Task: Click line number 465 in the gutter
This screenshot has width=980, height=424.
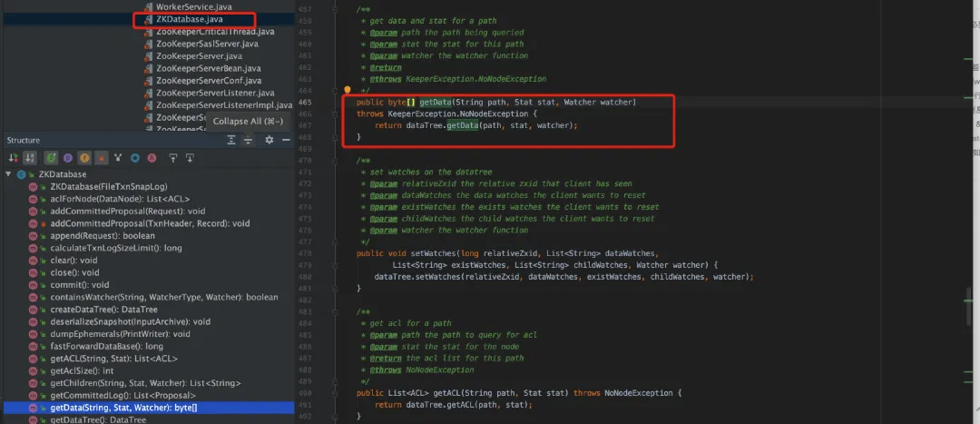Action: 305,102
